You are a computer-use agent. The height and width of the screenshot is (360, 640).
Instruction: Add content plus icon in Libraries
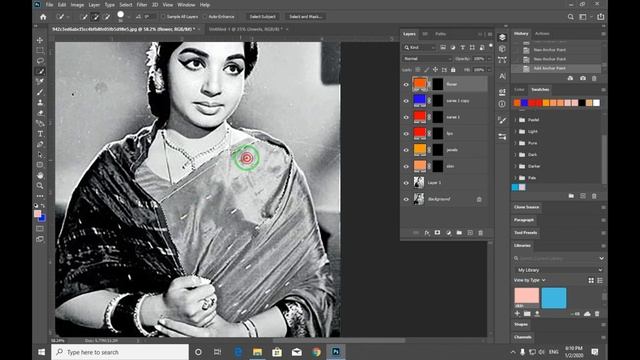tap(517, 313)
